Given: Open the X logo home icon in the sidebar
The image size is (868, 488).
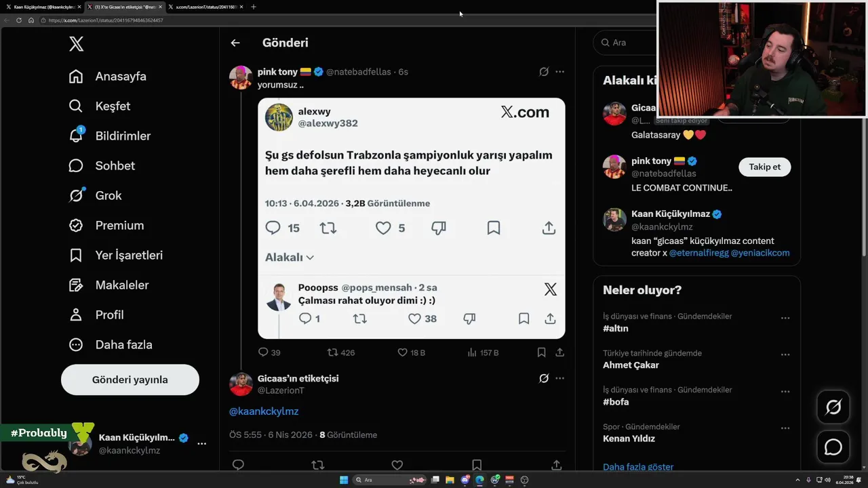Looking at the screenshot, I should [76, 44].
